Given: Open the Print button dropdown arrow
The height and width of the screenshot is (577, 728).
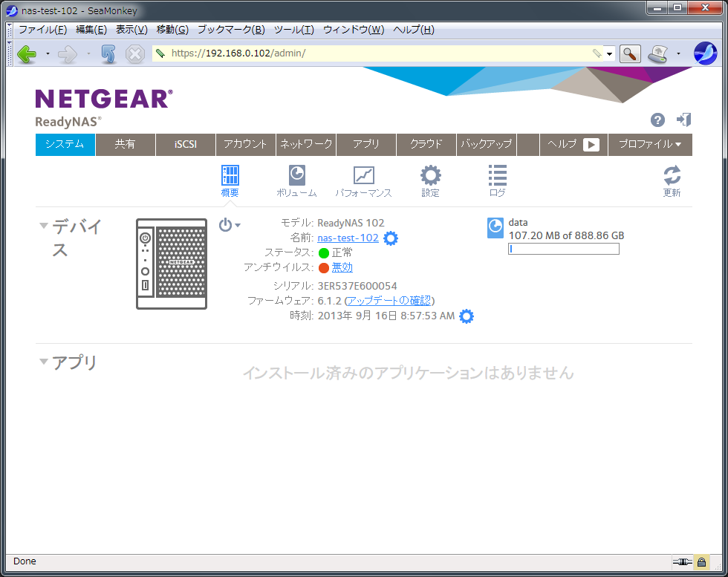Looking at the screenshot, I should (678, 54).
